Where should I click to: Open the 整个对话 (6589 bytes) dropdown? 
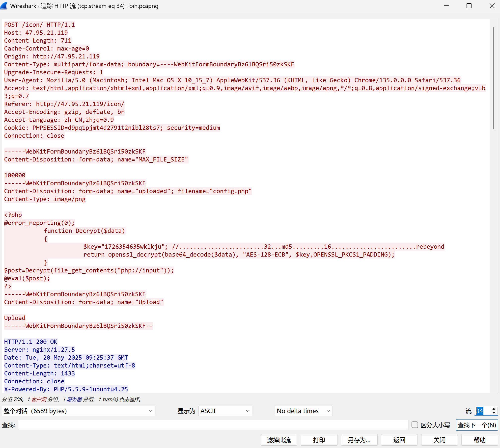coord(78,411)
